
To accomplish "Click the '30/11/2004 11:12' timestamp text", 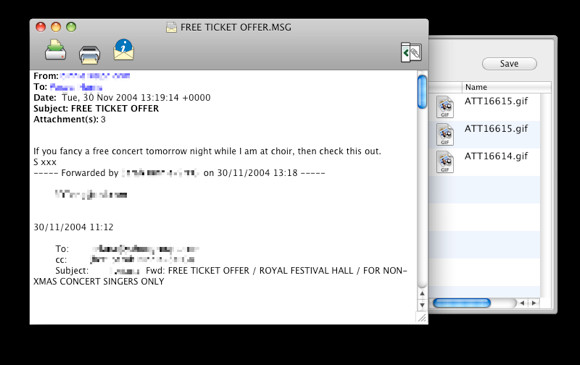I will [x=74, y=227].
